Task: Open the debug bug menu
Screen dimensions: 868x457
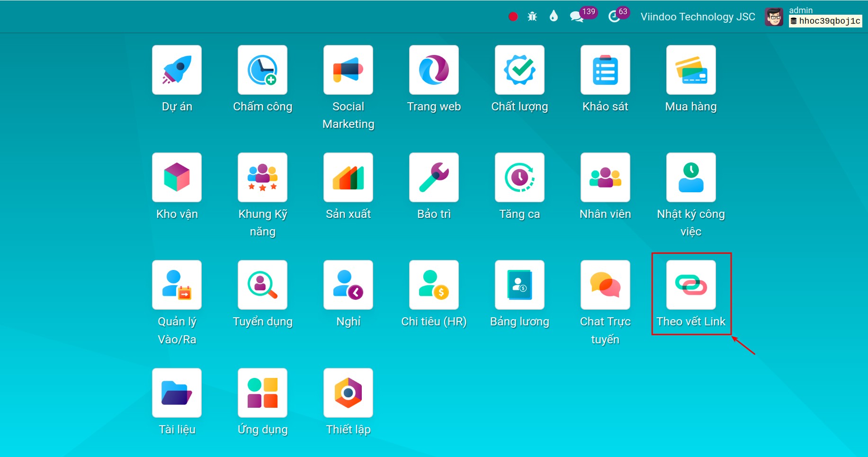Action: [x=532, y=17]
